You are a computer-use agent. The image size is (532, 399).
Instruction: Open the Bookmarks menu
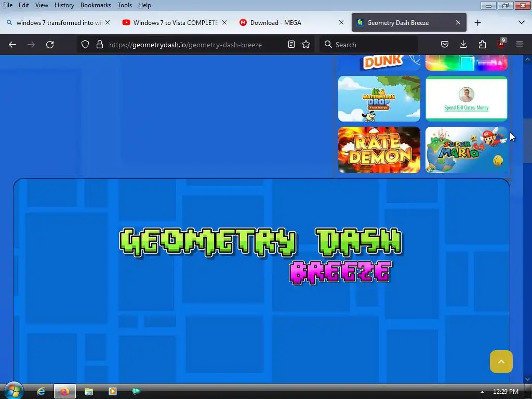[x=96, y=5]
